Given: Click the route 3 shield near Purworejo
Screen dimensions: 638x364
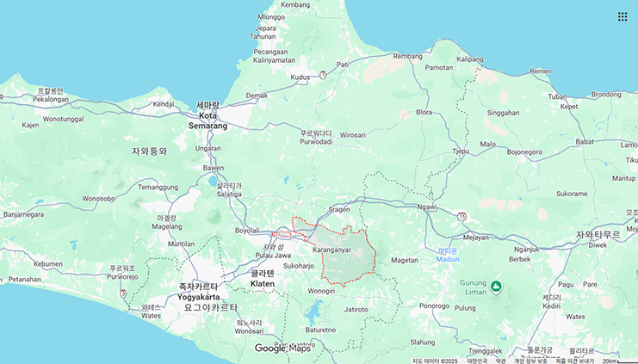Looking at the screenshot, I should point(123,293).
